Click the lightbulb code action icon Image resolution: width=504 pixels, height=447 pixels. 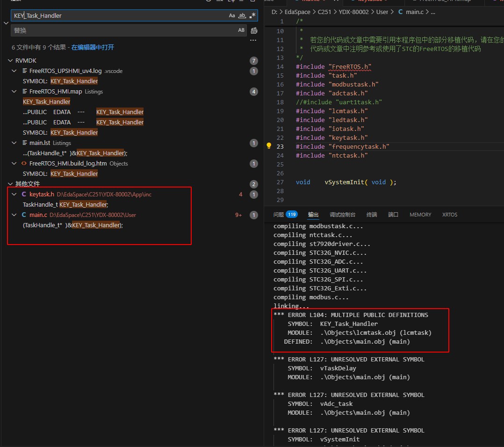click(x=269, y=146)
